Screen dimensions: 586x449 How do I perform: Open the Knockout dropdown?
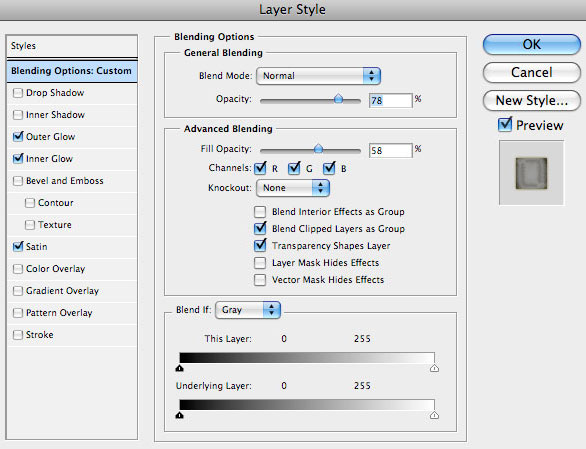tap(293, 188)
